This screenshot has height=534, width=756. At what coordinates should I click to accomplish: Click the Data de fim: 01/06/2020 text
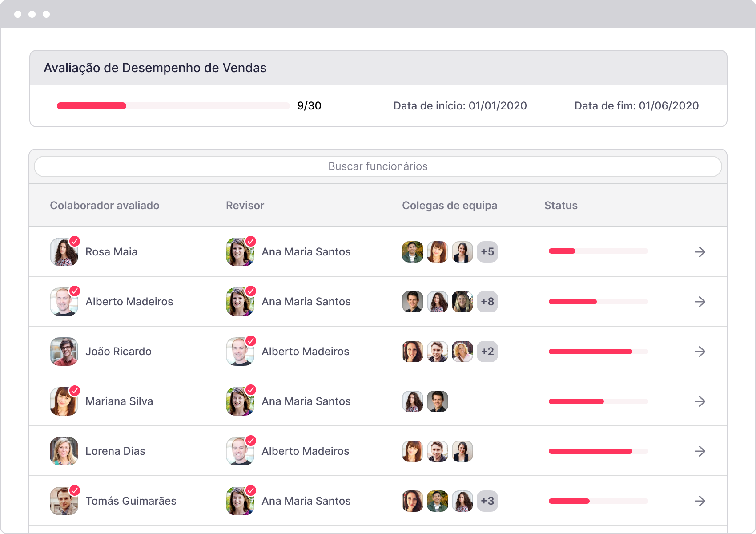pos(636,106)
